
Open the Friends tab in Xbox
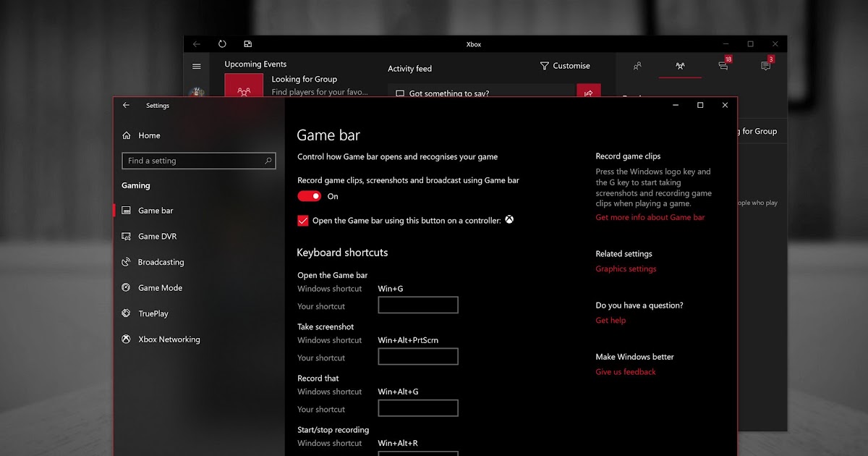pyautogui.click(x=637, y=66)
